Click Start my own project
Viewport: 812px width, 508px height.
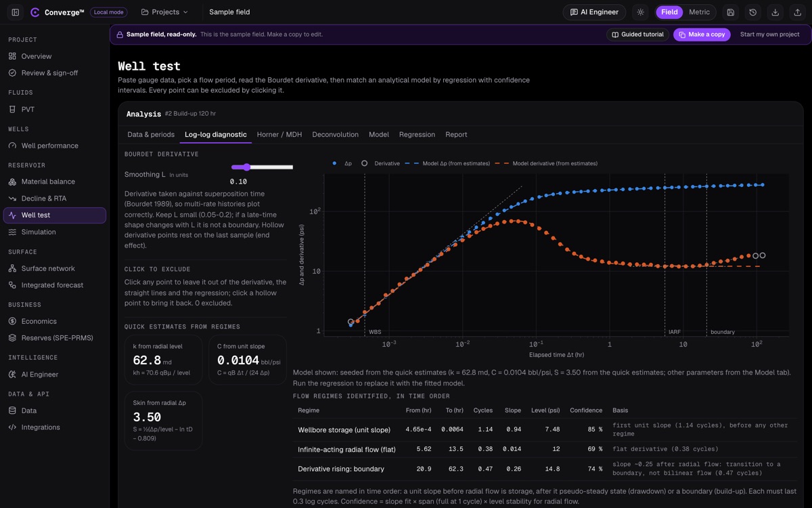click(x=770, y=35)
